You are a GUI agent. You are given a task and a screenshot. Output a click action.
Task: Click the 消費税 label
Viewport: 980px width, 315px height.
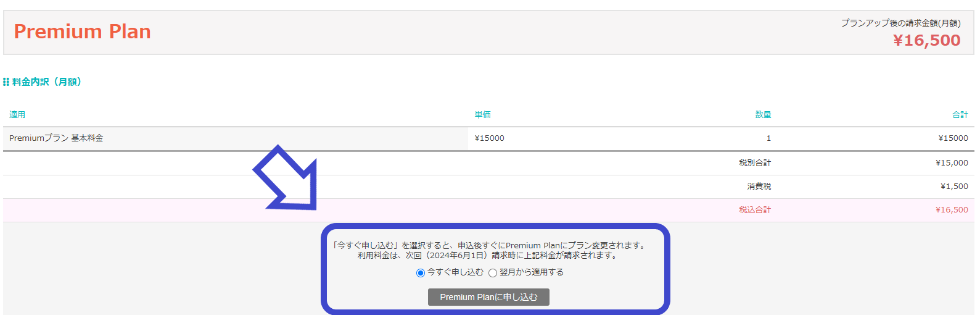759,187
